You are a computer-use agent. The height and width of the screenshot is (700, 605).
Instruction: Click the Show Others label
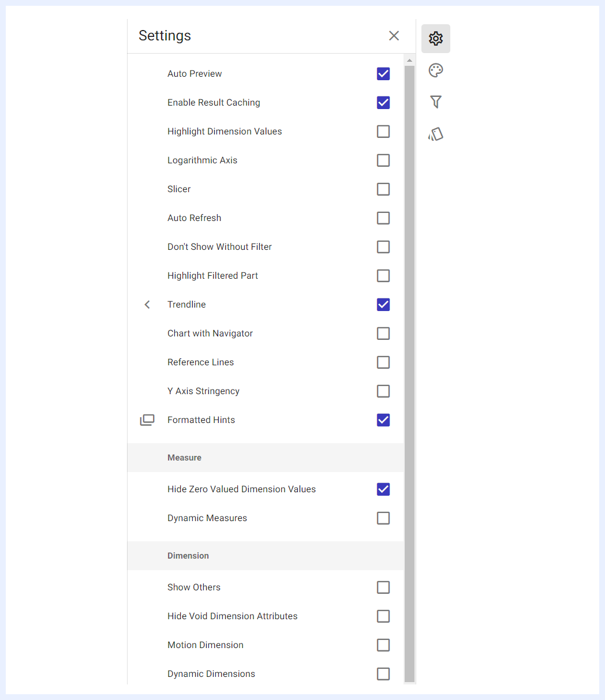coord(194,587)
